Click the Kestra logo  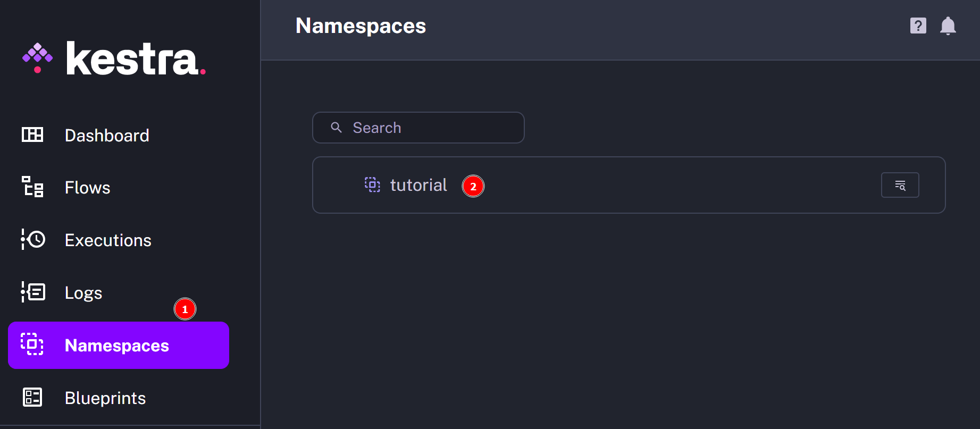pos(113,57)
